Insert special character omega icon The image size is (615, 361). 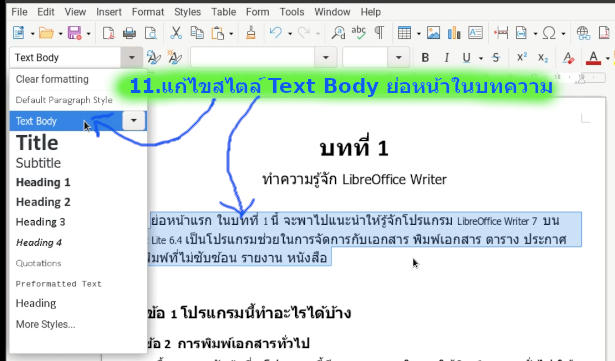[549, 33]
